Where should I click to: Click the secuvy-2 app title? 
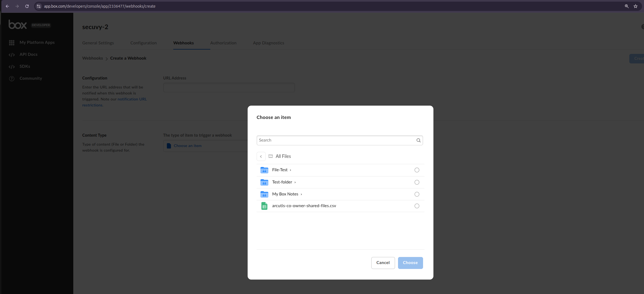tap(95, 27)
